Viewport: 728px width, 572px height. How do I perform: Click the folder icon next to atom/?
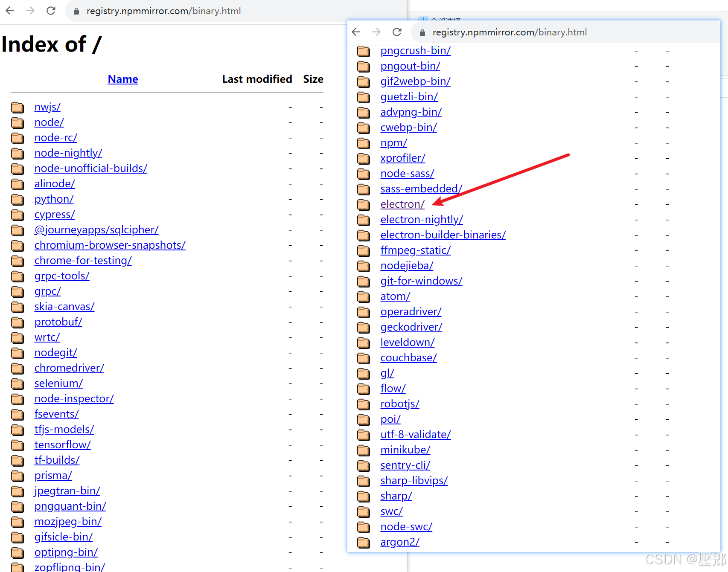(364, 296)
